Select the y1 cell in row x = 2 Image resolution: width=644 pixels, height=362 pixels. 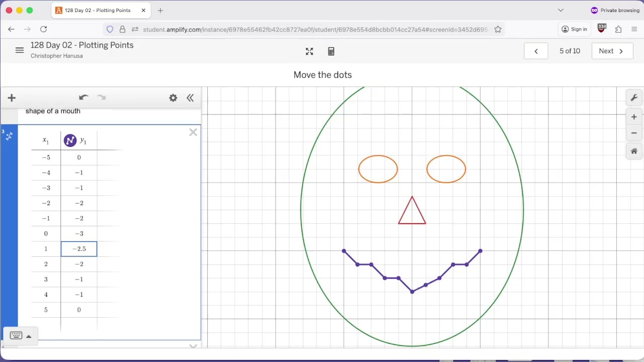coord(79,264)
